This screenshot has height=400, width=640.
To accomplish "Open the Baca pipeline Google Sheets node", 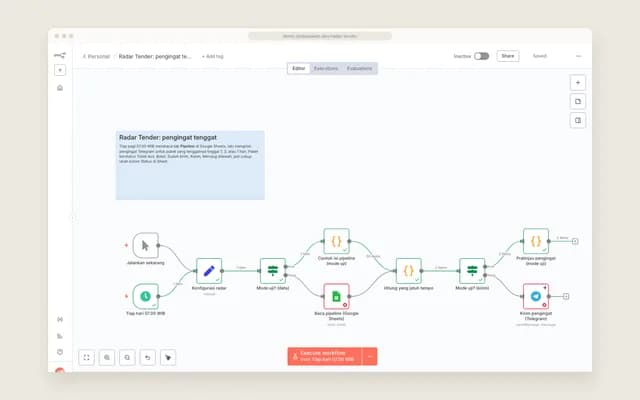I will coord(336,296).
